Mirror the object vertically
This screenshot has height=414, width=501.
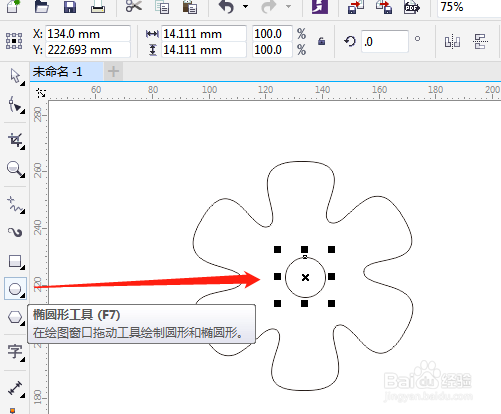coord(480,41)
